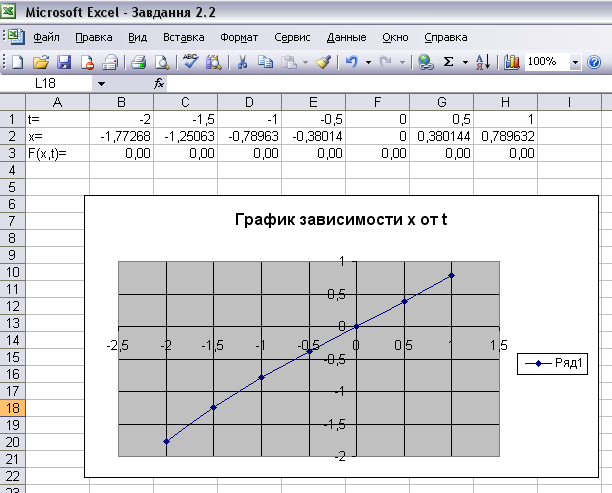Select column A header
The image size is (612, 493).
(57, 102)
